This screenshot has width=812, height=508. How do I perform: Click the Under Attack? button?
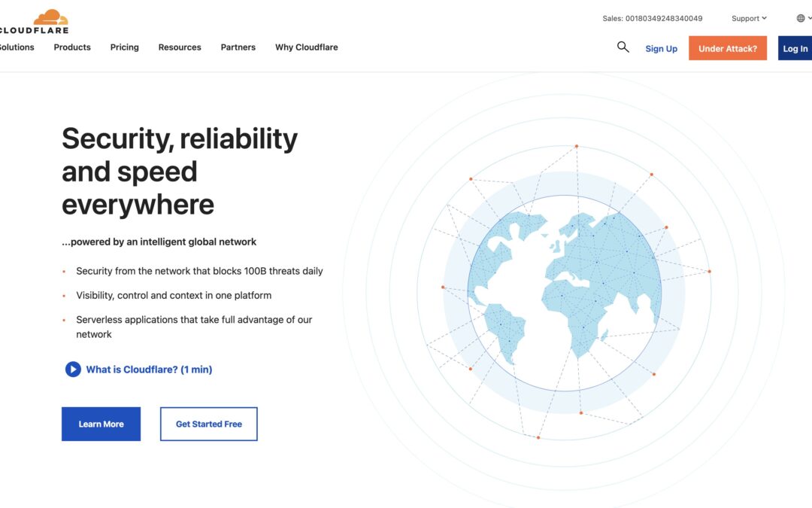[x=728, y=48]
